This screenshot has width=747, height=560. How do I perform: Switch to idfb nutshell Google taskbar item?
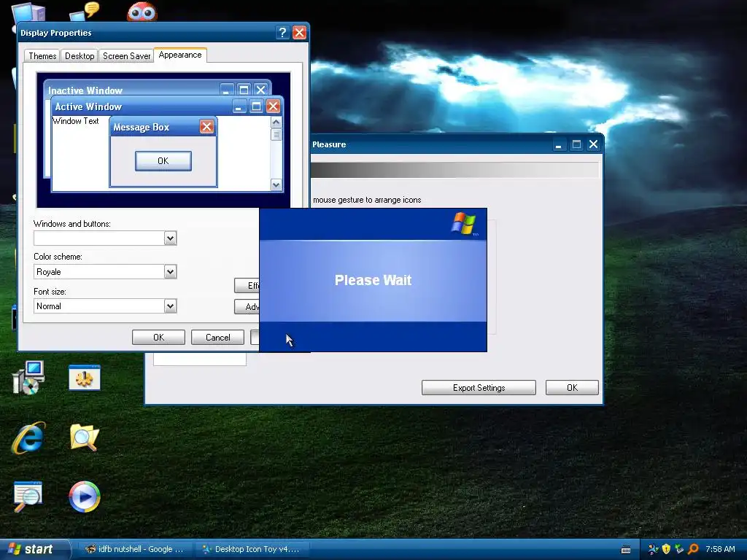pyautogui.click(x=135, y=549)
